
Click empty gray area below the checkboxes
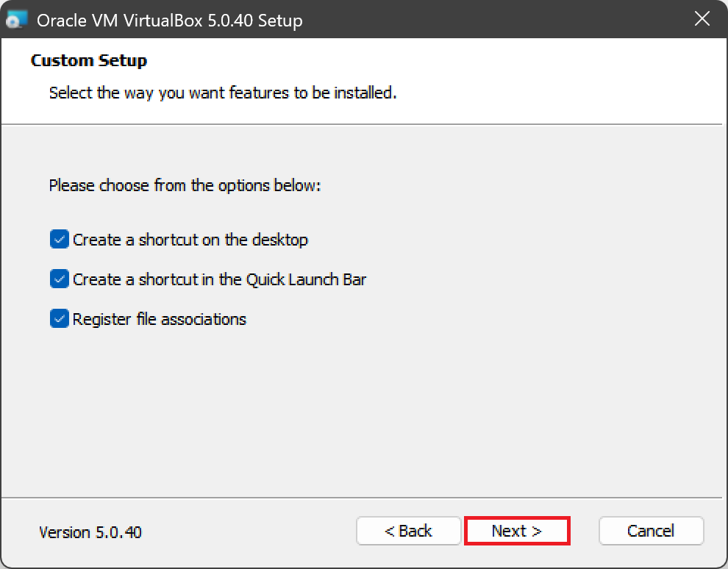[368, 412]
